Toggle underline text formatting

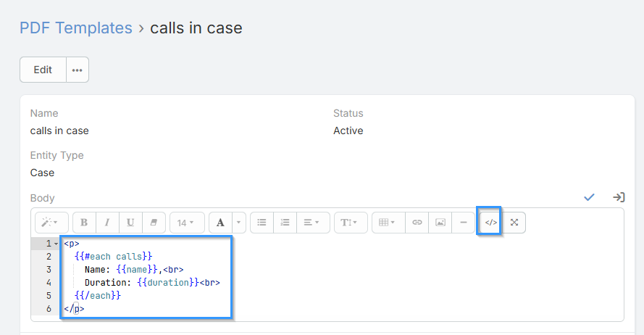[x=130, y=223]
